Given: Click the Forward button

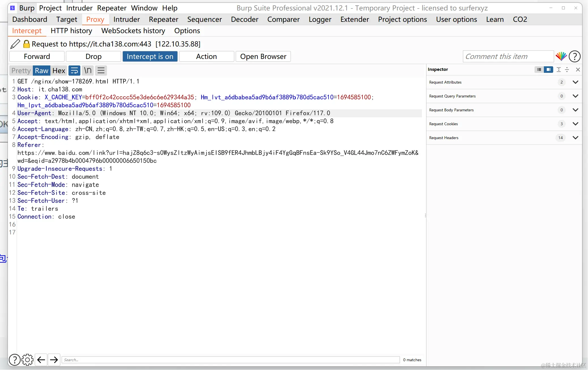Looking at the screenshot, I should pyautogui.click(x=37, y=56).
